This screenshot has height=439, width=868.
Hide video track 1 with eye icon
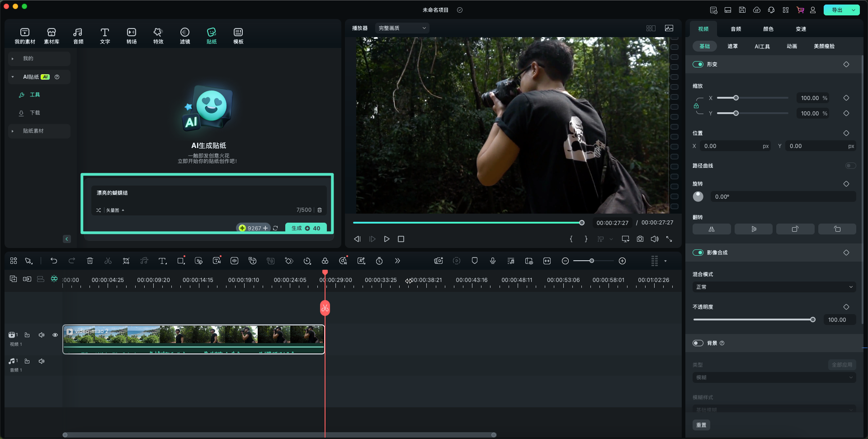[55, 335]
